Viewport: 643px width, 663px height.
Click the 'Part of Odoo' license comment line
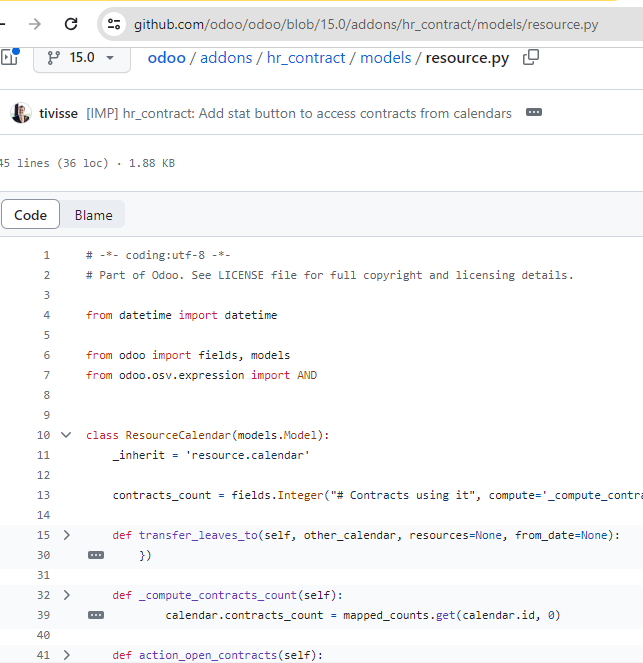tap(330, 275)
